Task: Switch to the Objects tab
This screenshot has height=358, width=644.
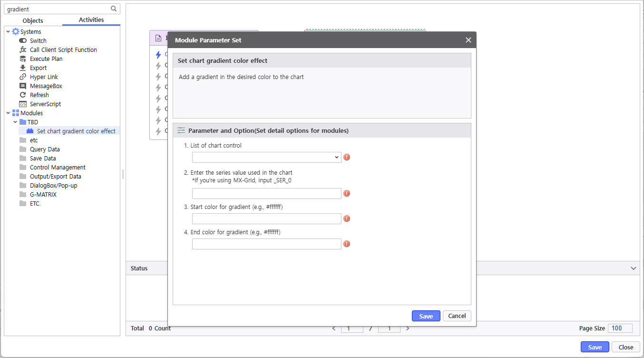Action: click(33, 20)
